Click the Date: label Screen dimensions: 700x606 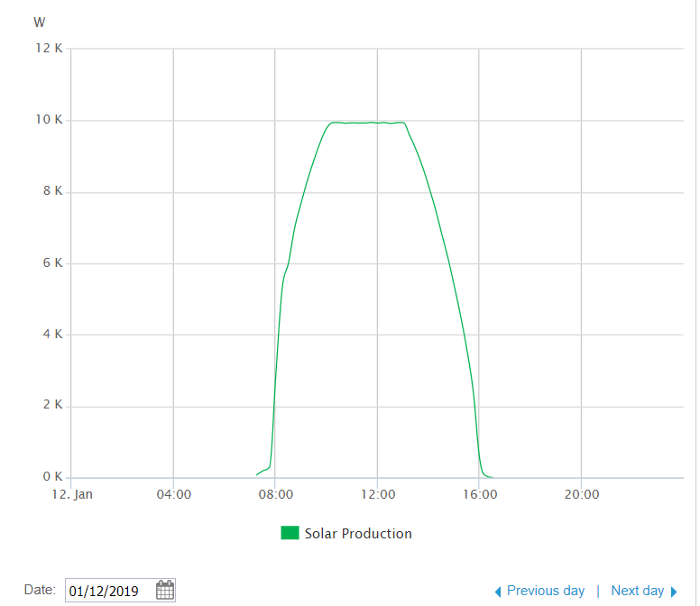pyautogui.click(x=41, y=590)
